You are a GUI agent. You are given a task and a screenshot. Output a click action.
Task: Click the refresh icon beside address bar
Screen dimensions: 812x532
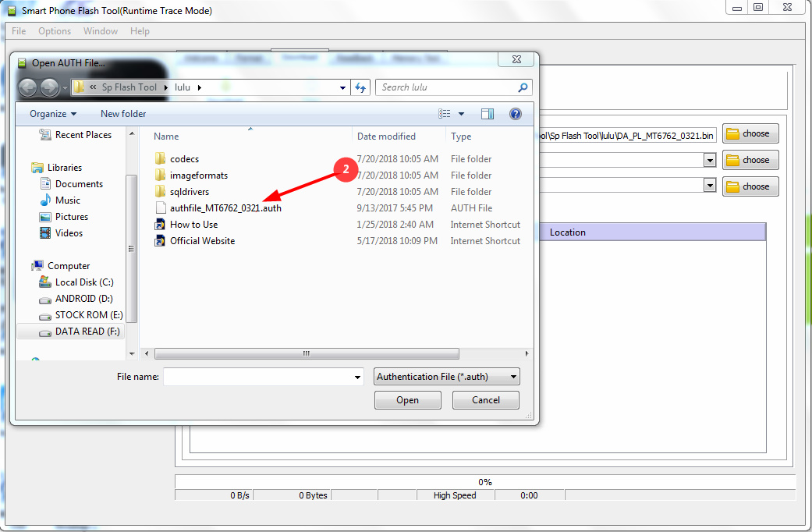tap(360, 87)
